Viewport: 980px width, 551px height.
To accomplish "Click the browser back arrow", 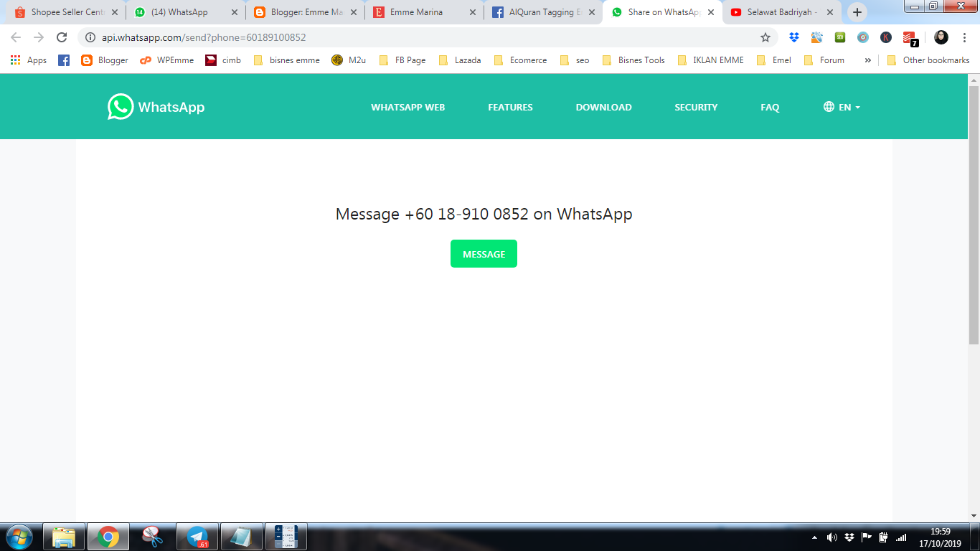I will click(x=16, y=37).
